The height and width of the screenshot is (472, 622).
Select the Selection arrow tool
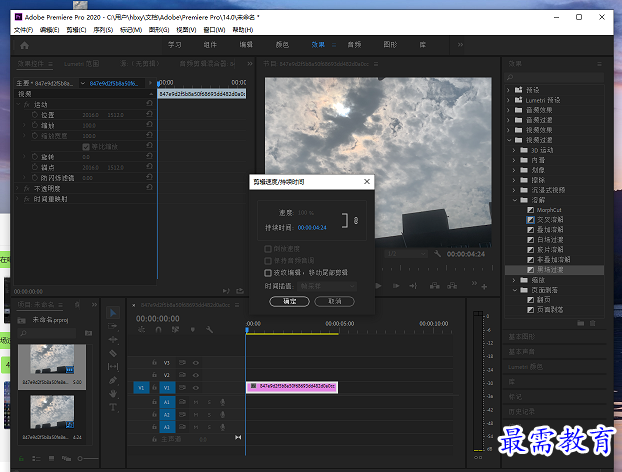point(113,313)
